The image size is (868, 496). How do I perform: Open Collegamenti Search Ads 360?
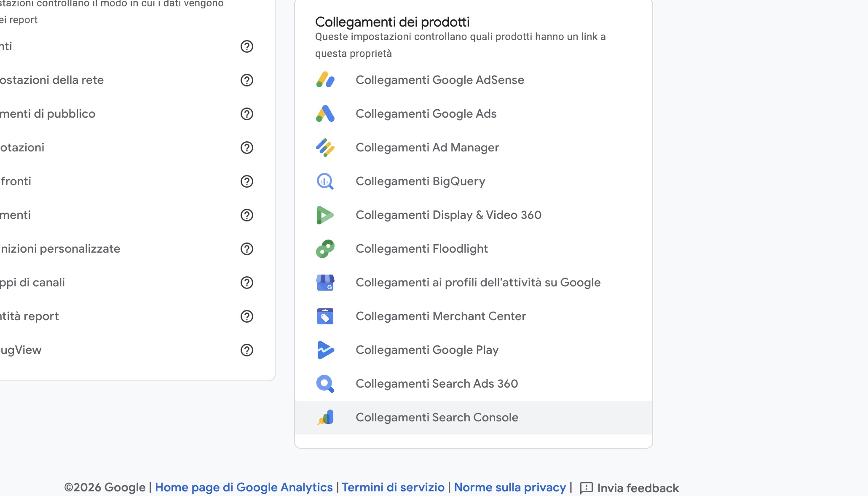[x=474, y=384]
